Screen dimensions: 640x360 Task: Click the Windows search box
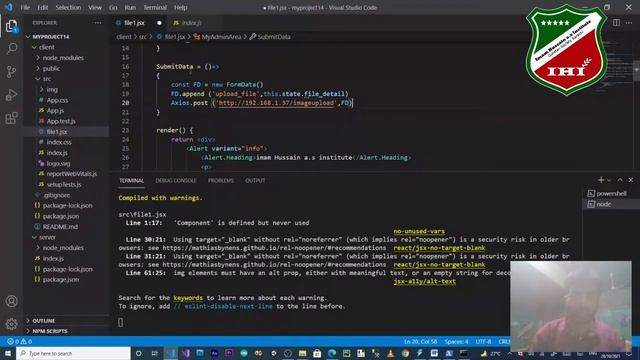73,353
